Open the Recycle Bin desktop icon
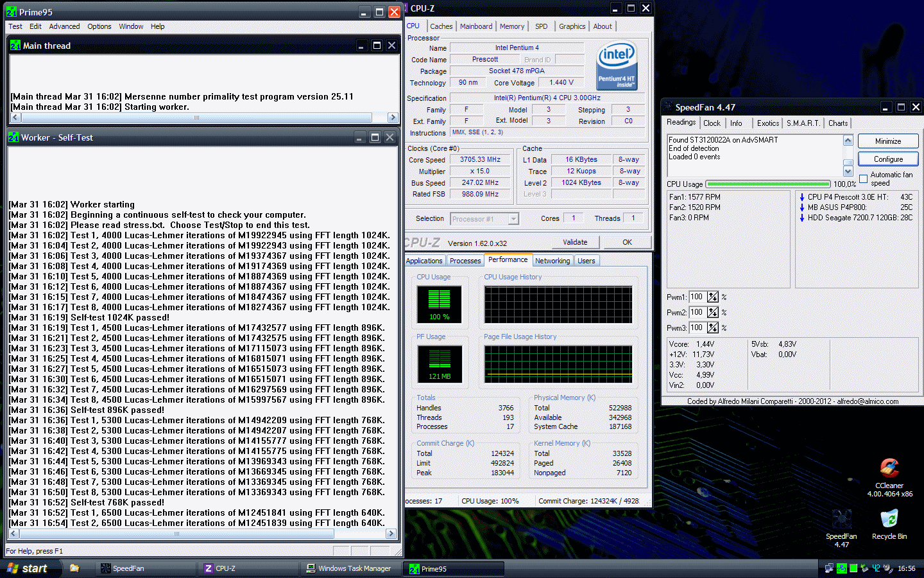This screenshot has height=578, width=924. click(889, 519)
